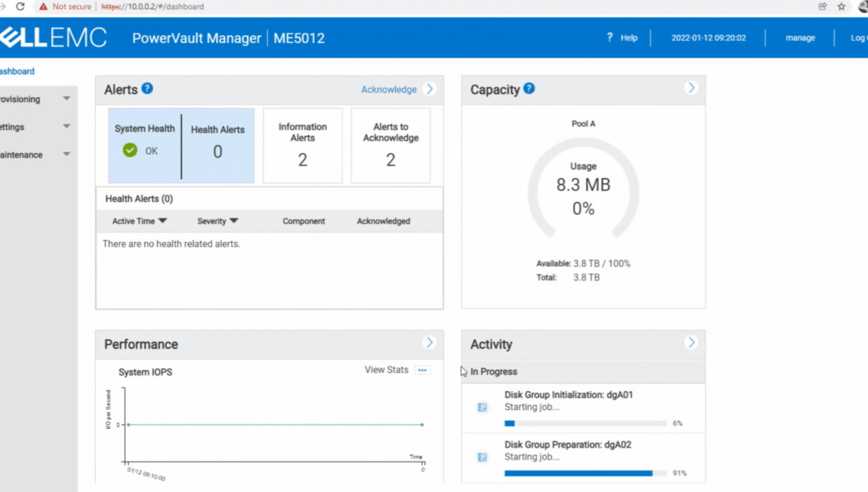Click the browser reload icon
The width and height of the screenshot is (868, 492).
tap(21, 7)
